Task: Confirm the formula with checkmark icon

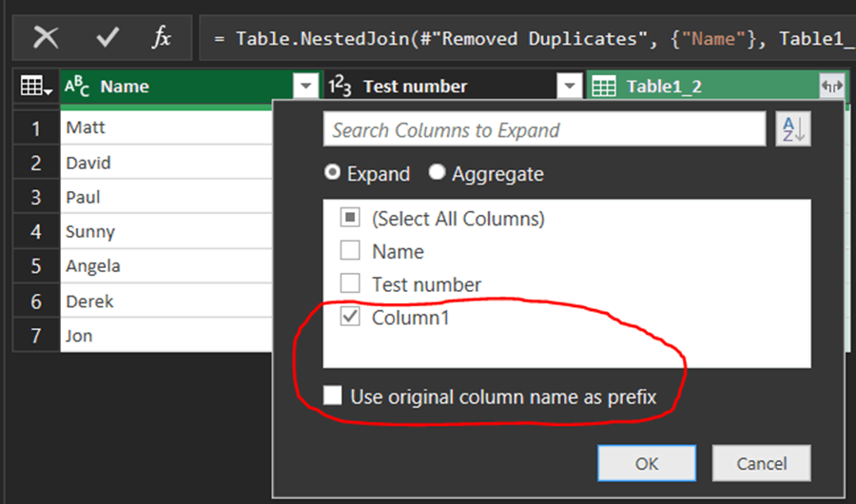Action: point(107,38)
